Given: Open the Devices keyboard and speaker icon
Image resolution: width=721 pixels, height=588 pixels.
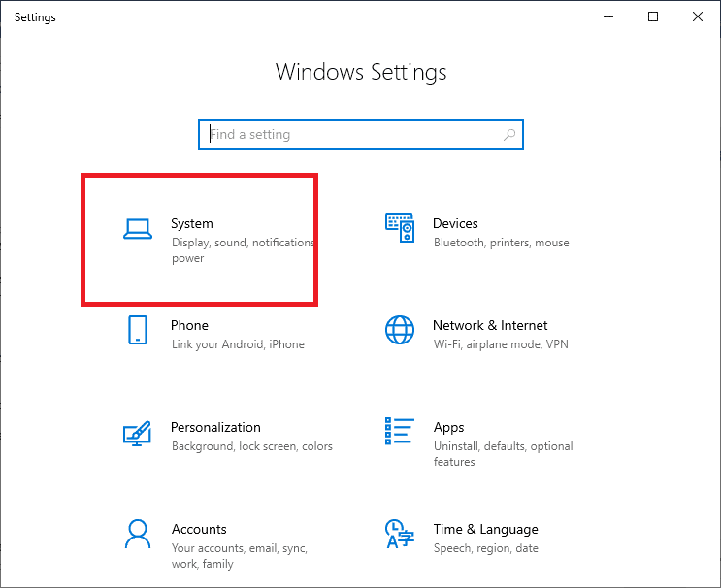Looking at the screenshot, I should pyautogui.click(x=400, y=228).
